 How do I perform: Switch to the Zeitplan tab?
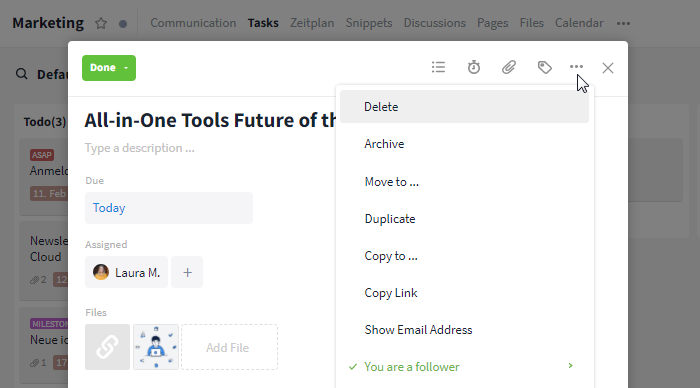312,23
